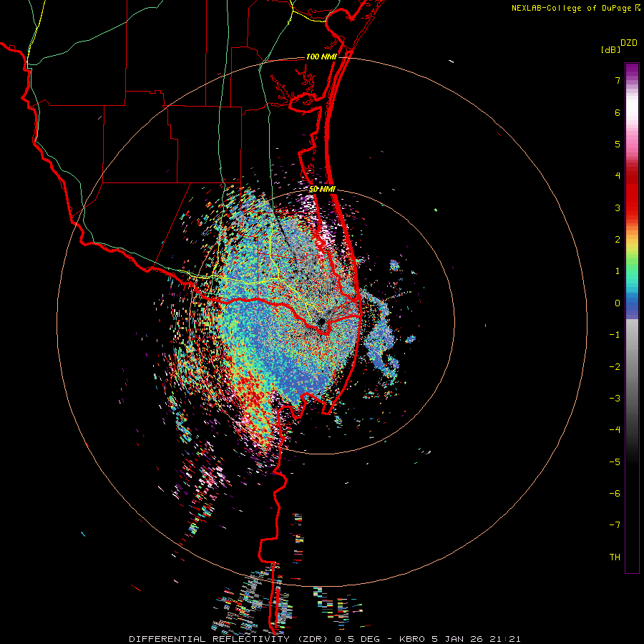Viewport: 644px width, 644px height.
Task: Click the 7 value on the dB scale
Action: (618, 80)
